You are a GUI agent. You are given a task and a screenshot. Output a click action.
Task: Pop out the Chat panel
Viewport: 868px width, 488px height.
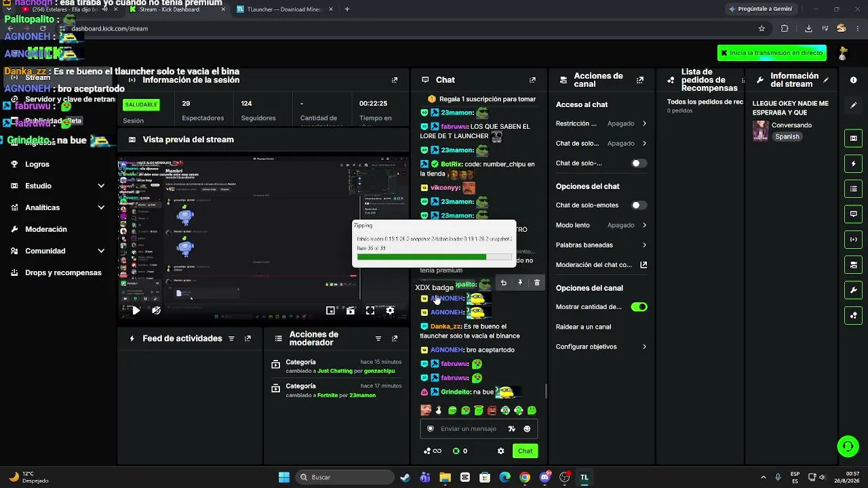tap(532, 80)
